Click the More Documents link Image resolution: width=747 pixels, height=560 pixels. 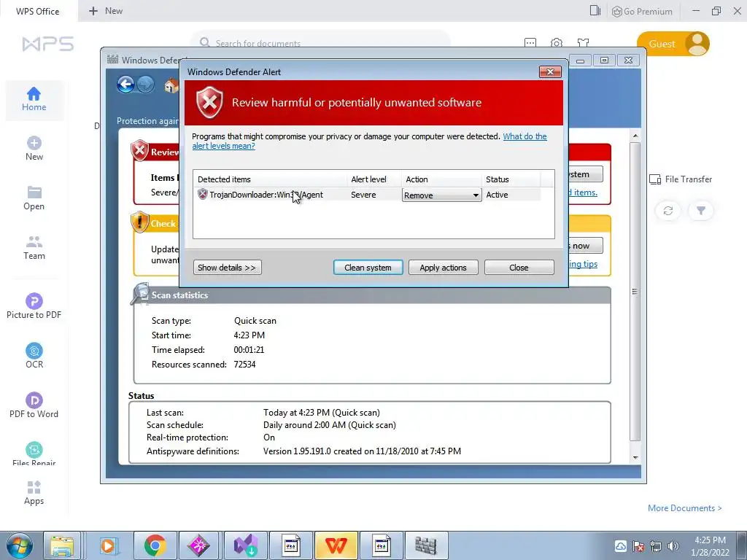tap(684, 508)
